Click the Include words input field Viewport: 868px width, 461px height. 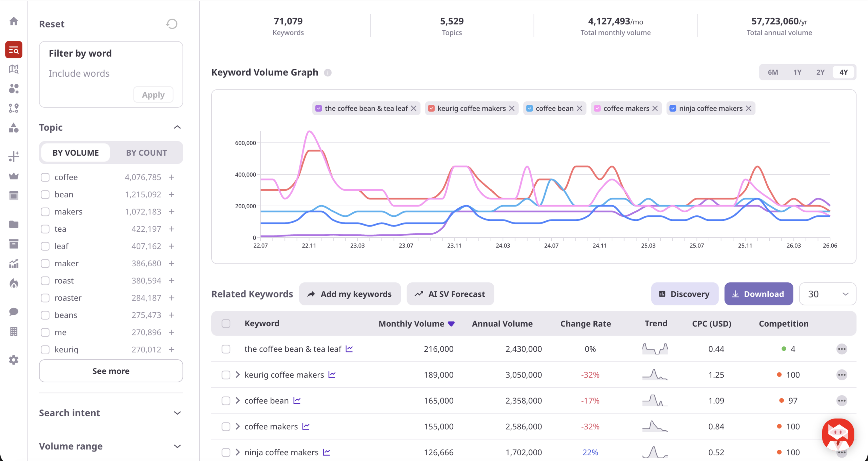111,74
